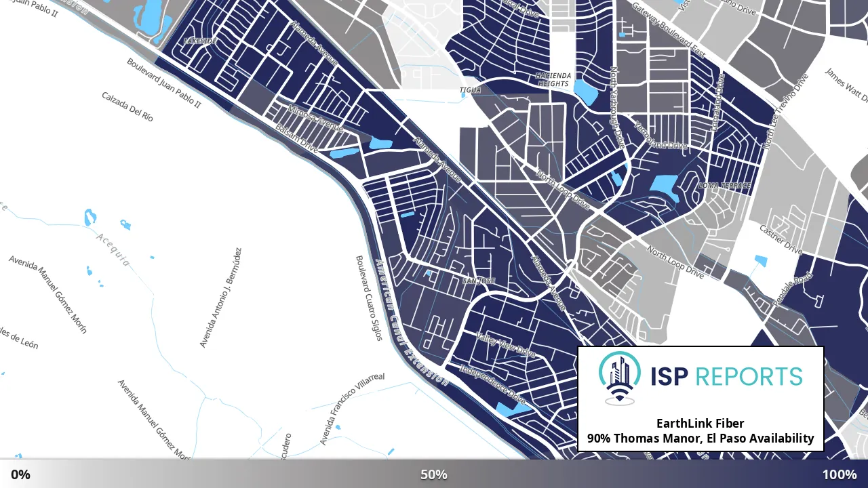This screenshot has width=868, height=488.
Task: Click the LAKESIDE neighborhood label
Action: 201,41
